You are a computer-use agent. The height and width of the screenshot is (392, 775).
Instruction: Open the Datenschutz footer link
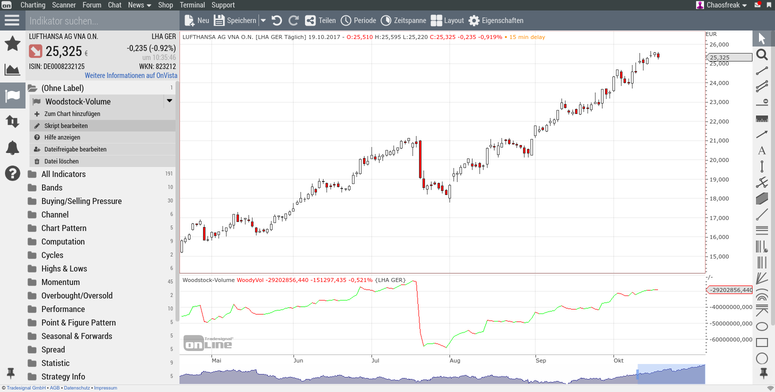click(77, 388)
